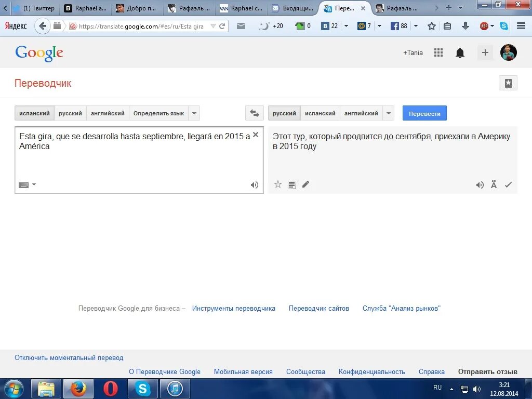This screenshot has height=399, width=532.
Task: Open the account profile picture
Action: [509, 52]
